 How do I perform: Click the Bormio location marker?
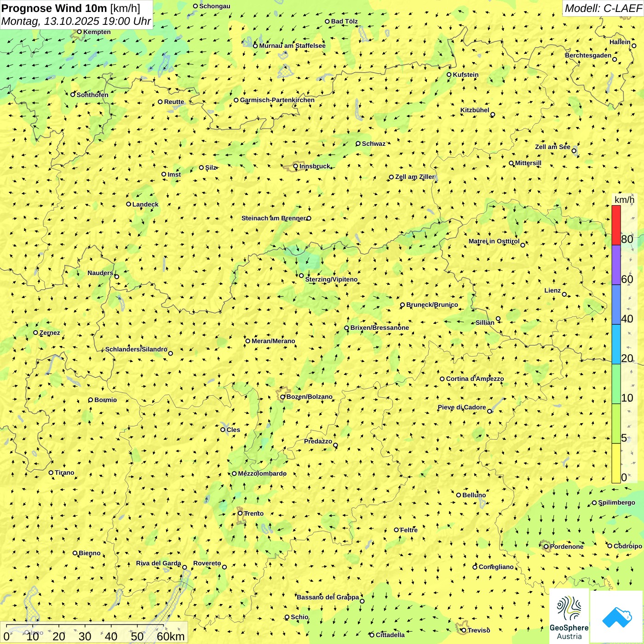pyautogui.click(x=91, y=400)
